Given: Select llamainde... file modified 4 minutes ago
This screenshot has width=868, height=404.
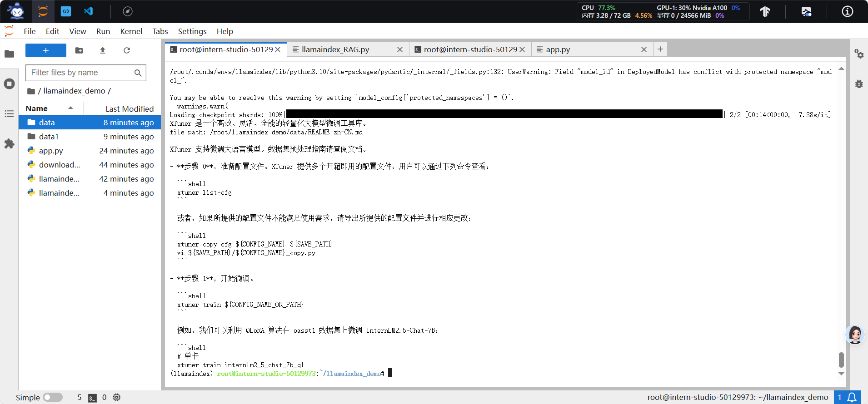Looking at the screenshot, I should (x=90, y=193).
